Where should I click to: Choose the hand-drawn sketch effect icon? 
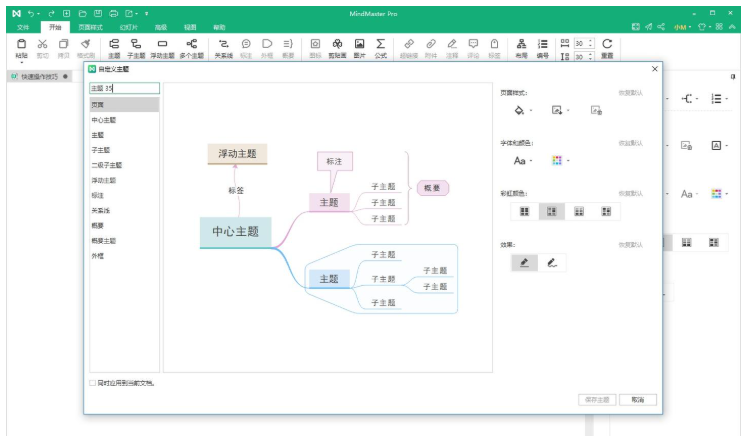click(551, 262)
